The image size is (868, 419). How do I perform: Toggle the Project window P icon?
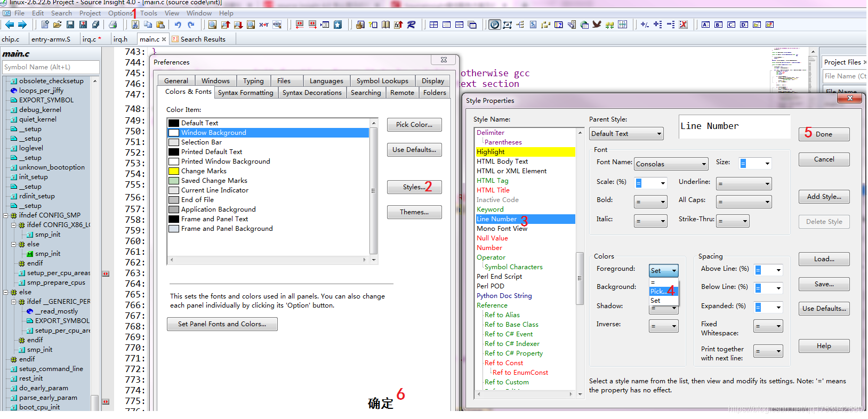click(x=495, y=25)
